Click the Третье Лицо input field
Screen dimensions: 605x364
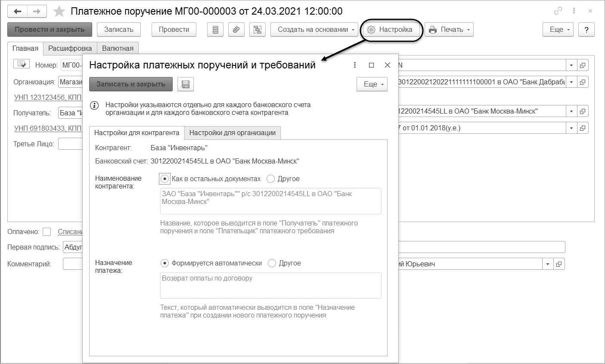(70, 144)
